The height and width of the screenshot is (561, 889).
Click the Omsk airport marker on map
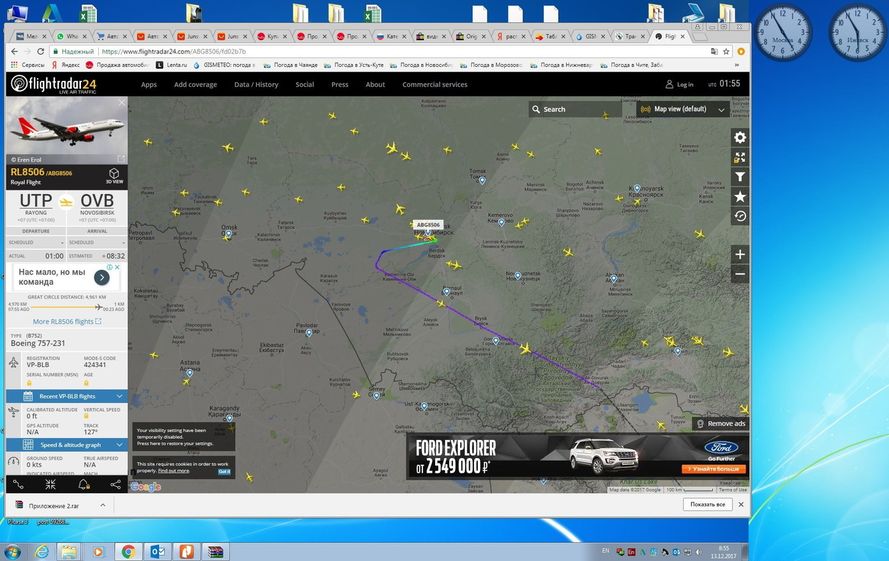(228, 233)
